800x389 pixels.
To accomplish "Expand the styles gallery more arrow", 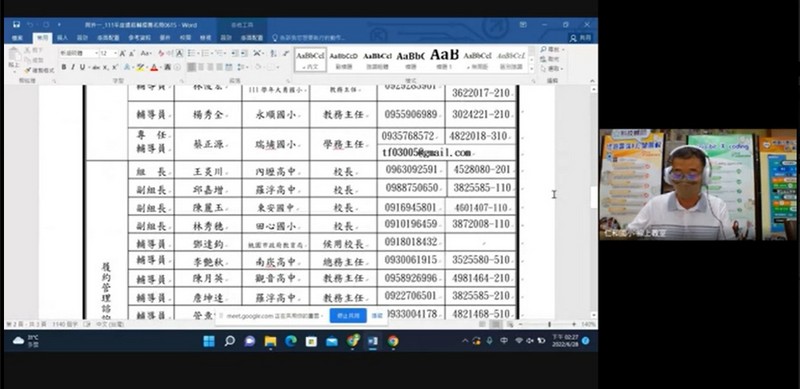I will point(532,69).
